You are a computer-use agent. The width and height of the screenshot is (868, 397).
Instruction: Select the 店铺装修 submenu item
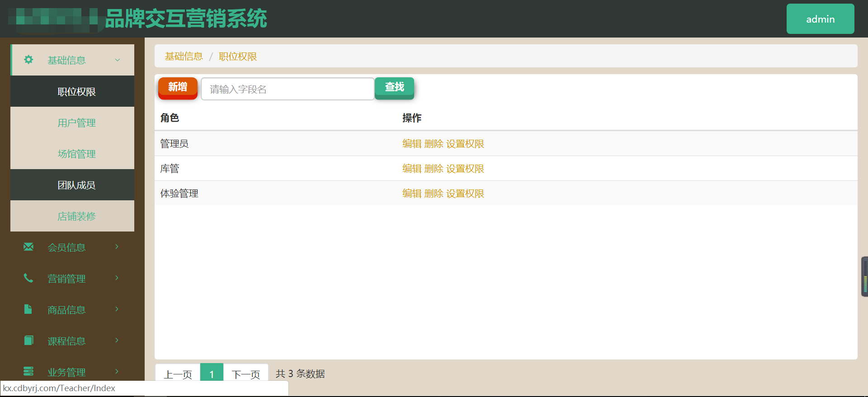(x=76, y=217)
